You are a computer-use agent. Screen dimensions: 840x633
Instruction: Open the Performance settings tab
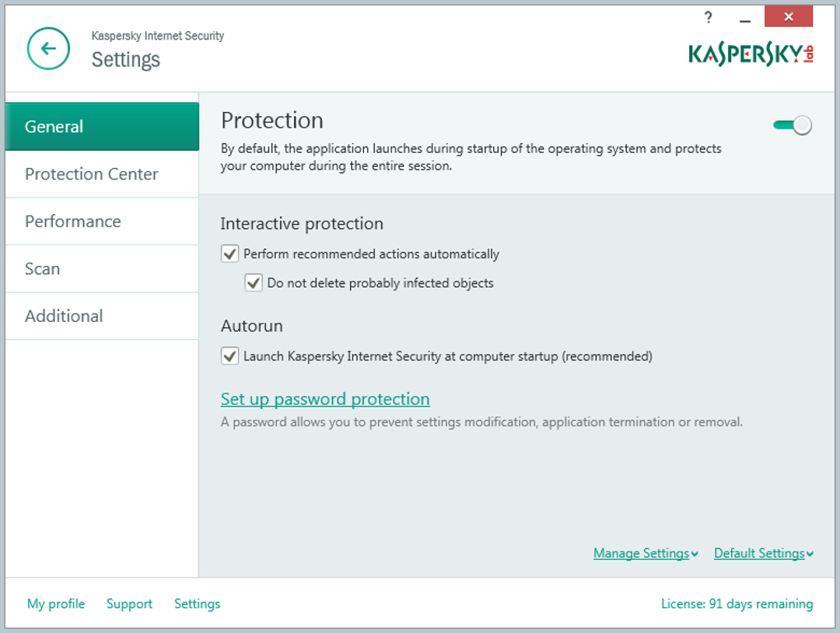(x=102, y=221)
